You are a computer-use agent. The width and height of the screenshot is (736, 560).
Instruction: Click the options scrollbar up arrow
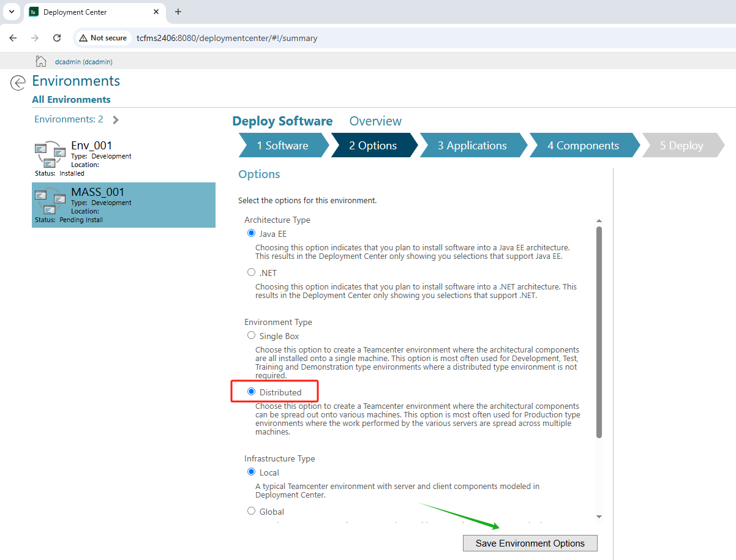tap(599, 221)
